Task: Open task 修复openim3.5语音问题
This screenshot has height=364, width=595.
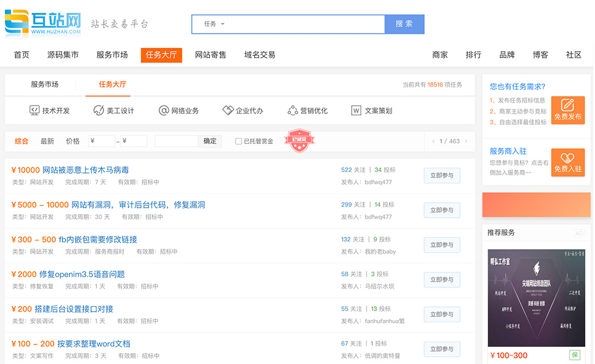Action: [x=82, y=274]
